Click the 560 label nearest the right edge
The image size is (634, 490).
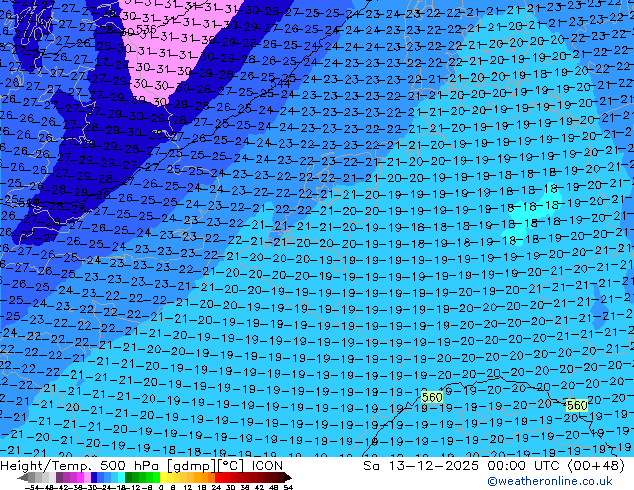pyautogui.click(x=577, y=405)
